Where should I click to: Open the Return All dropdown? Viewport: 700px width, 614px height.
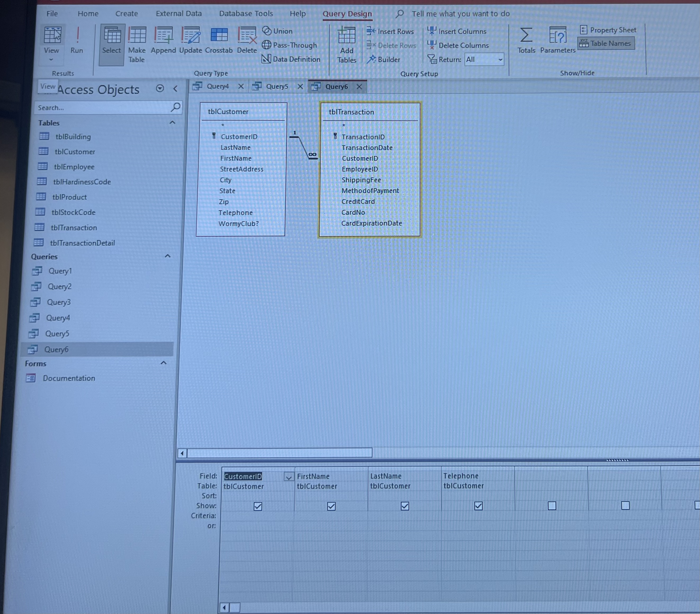tap(500, 60)
